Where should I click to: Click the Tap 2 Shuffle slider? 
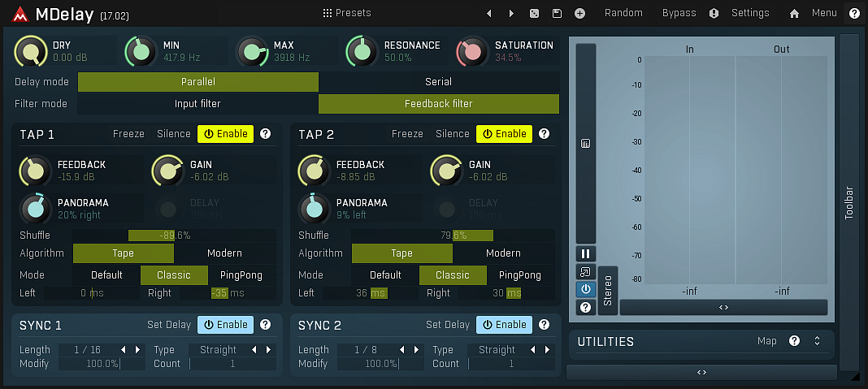point(453,236)
